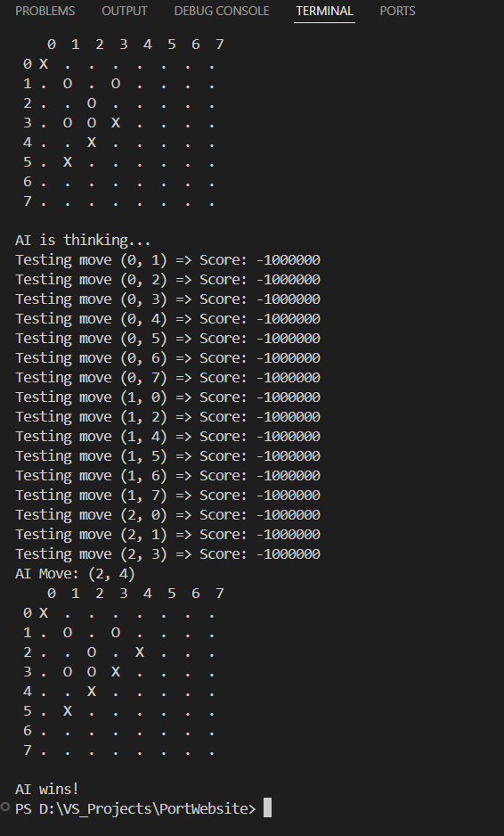The height and width of the screenshot is (836, 504).
Task: Click the "AI is thinking..." line
Action: click(x=83, y=240)
